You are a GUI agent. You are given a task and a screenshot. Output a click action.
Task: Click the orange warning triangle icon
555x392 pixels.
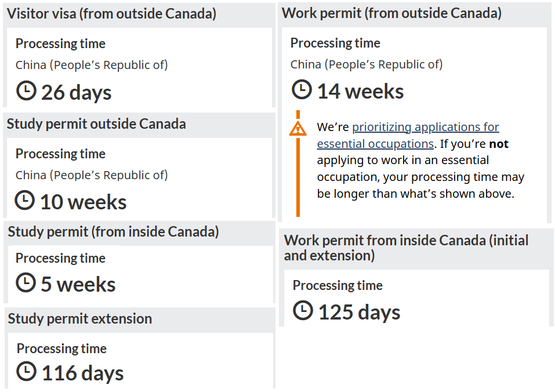click(x=298, y=129)
